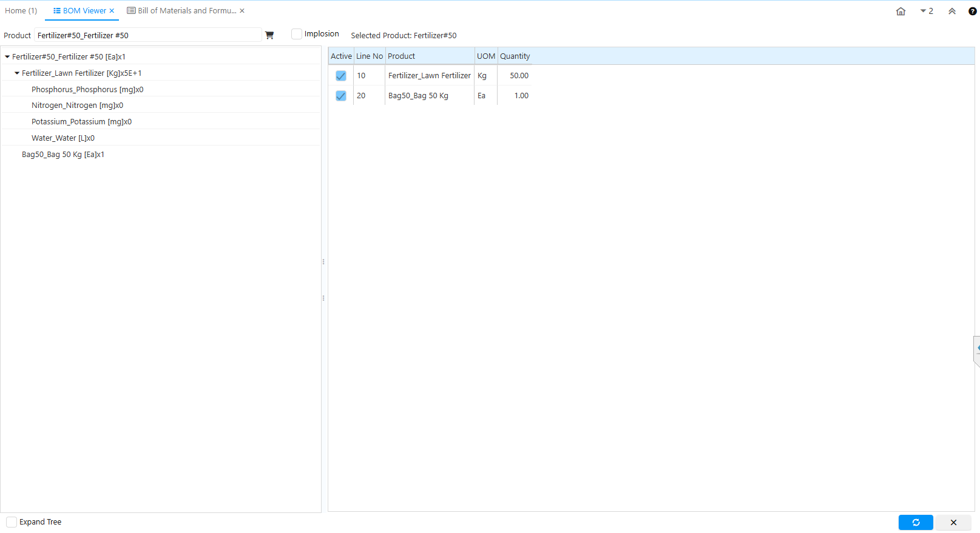
Task: Close the Bill of Materials and Formula tab
Action: coord(242,11)
